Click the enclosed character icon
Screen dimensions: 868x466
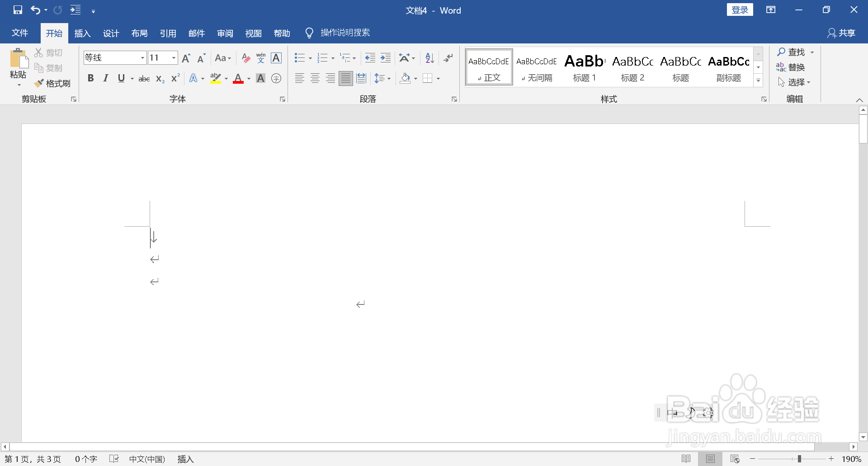276,78
